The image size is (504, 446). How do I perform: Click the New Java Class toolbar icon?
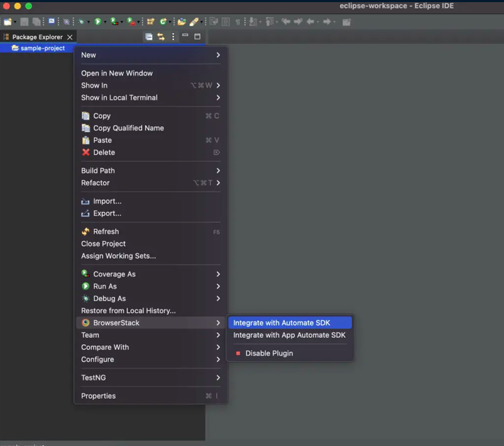(163, 21)
